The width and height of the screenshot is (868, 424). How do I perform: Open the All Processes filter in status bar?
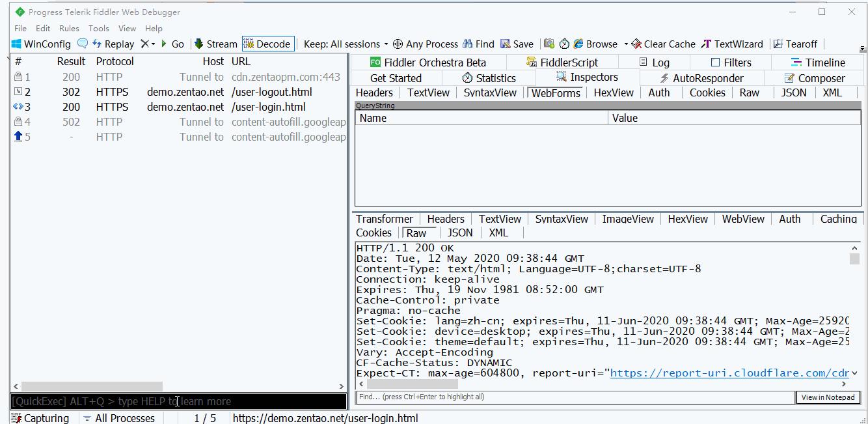pos(119,418)
